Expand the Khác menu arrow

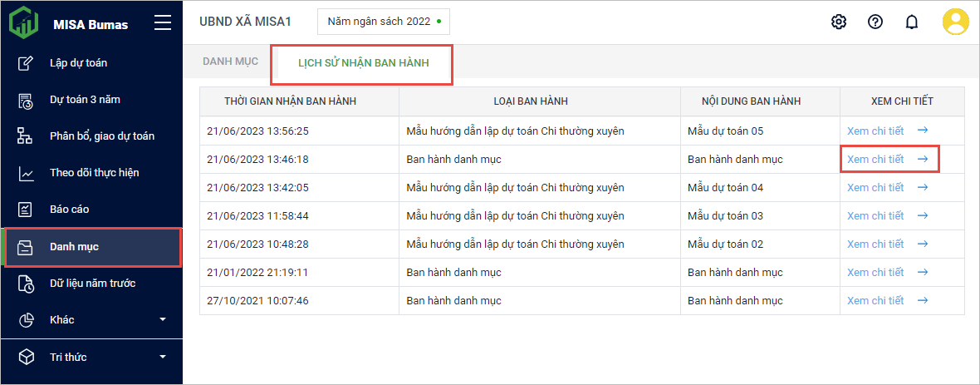click(x=163, y=320)
